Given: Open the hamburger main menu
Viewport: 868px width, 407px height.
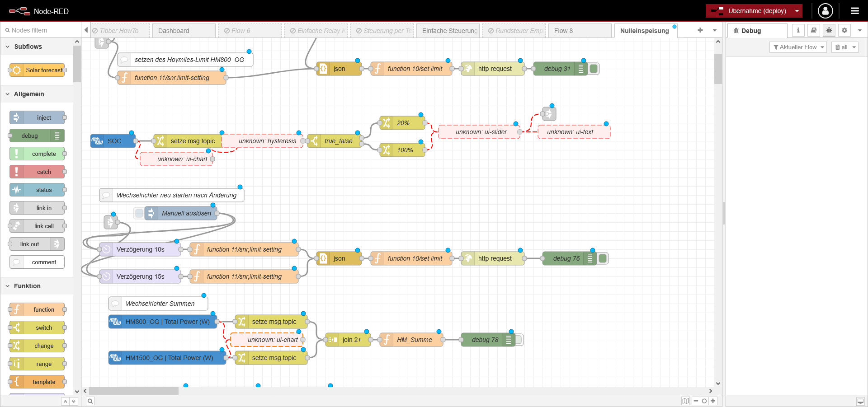Looking at the screenshot, I should click(854, 11).
